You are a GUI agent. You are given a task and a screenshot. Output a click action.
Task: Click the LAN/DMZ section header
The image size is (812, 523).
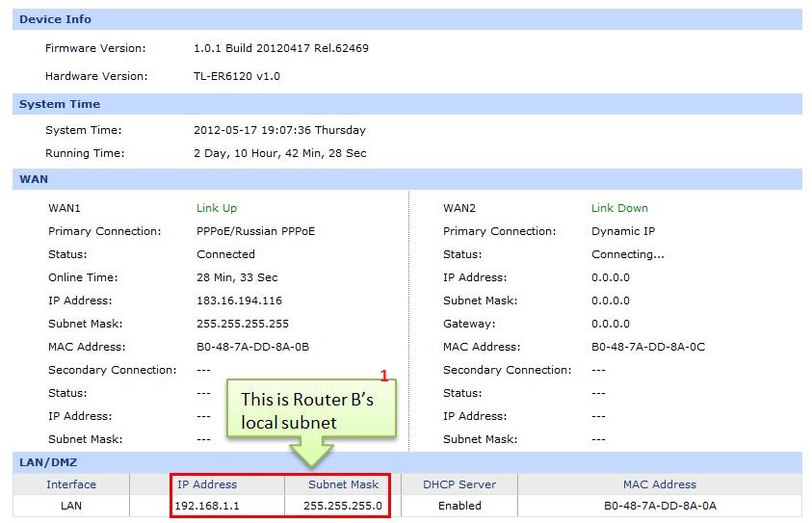pos(407,462)
